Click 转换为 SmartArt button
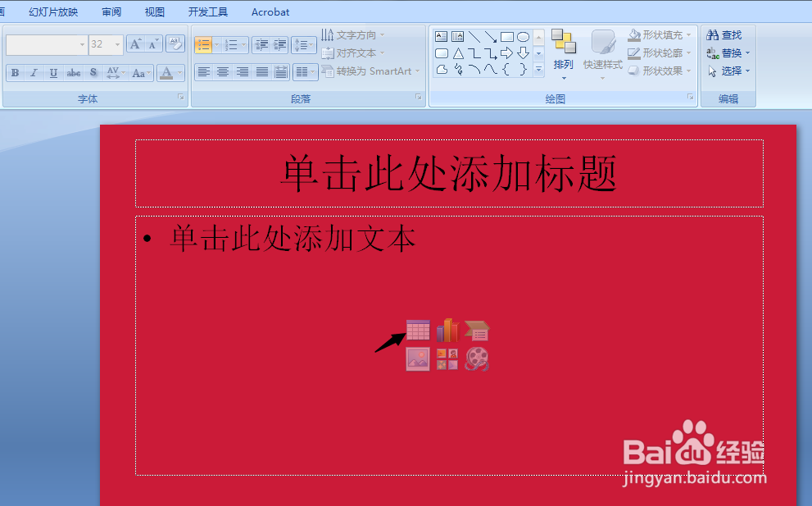The width and height of the screenshot is (812, 506). [371, 71]
